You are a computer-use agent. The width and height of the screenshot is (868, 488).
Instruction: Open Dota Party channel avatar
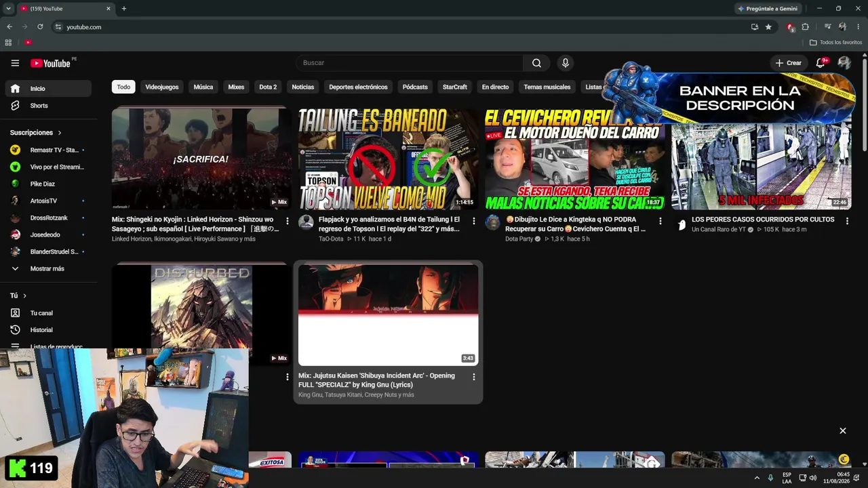click(x=493, y=222)
